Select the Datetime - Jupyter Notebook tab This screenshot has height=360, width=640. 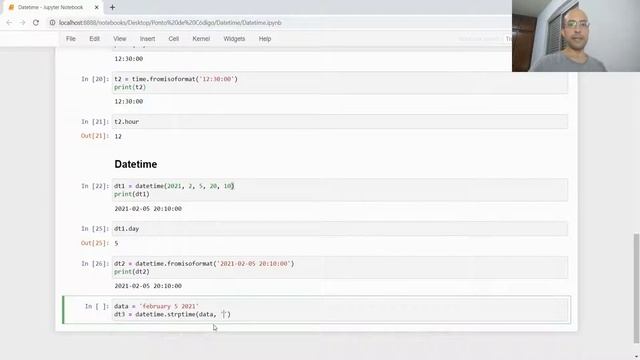click(x=52, y=7)
